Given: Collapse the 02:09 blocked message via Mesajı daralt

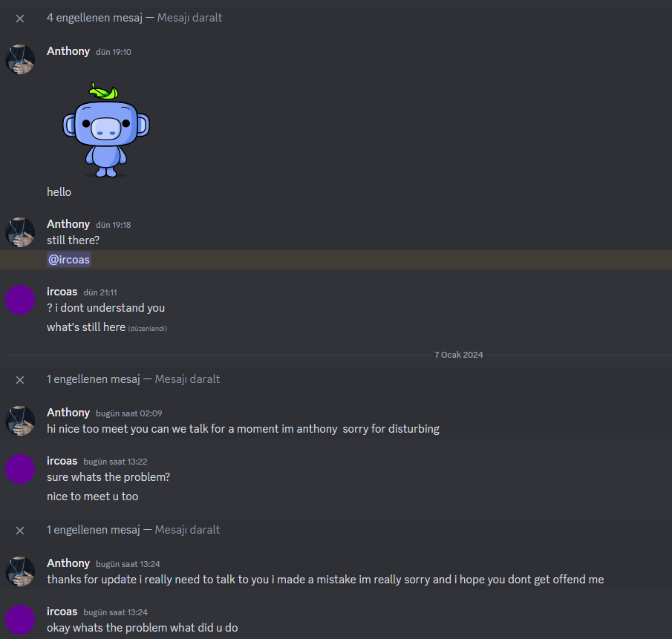Looking at the screenshot, I should [x=187, y=379].
